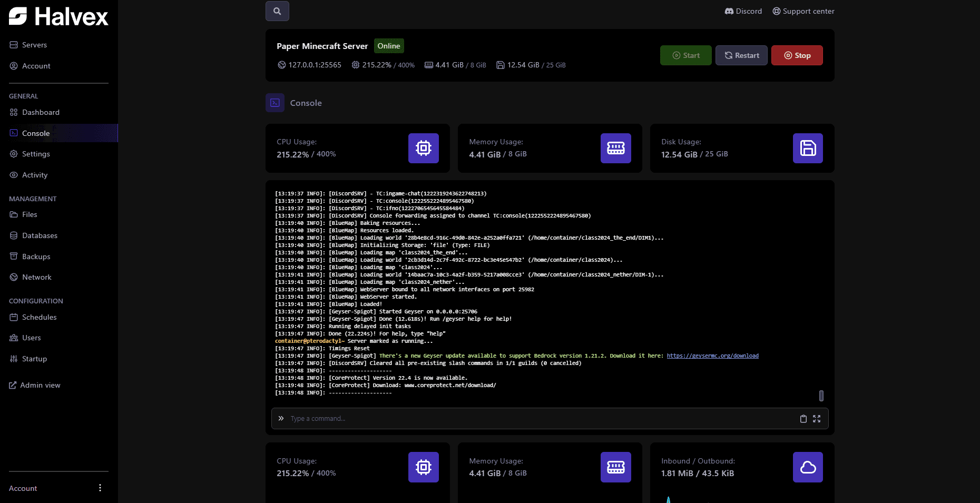Stop the Minecraft server
The width and height of the screenshot is (980, 503).
pyautogui.click(x=797, y=55)
